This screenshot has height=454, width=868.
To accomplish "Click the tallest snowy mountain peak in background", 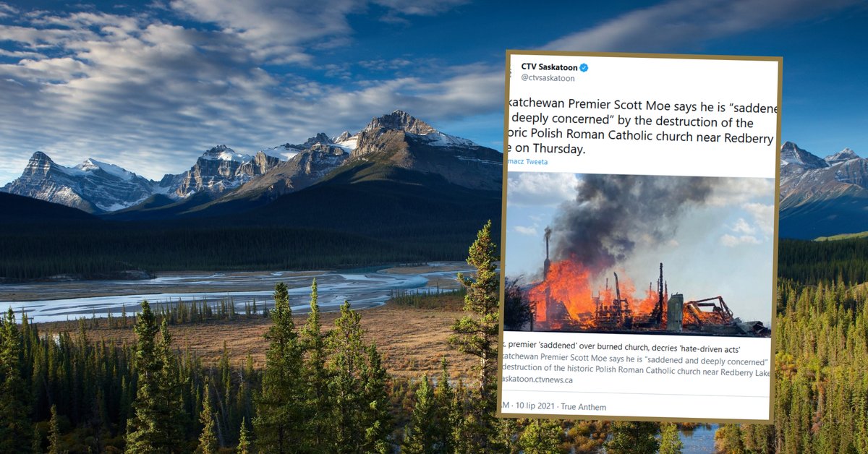I will pyautogui.click(x=398, y=119).
